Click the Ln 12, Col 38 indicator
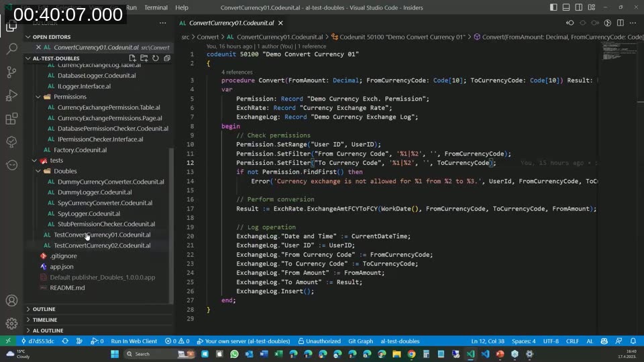644x362 pixels. (x=488, y=341)
